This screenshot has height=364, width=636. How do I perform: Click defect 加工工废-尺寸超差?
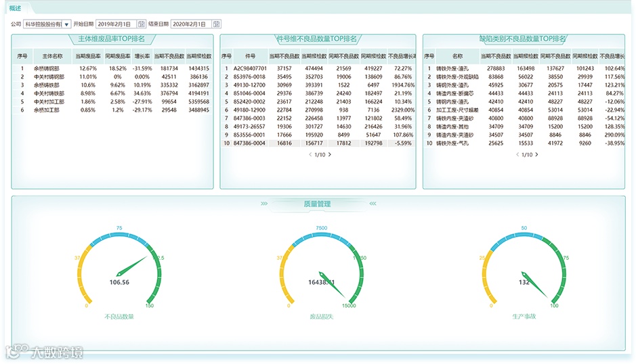tap(457, 110)
